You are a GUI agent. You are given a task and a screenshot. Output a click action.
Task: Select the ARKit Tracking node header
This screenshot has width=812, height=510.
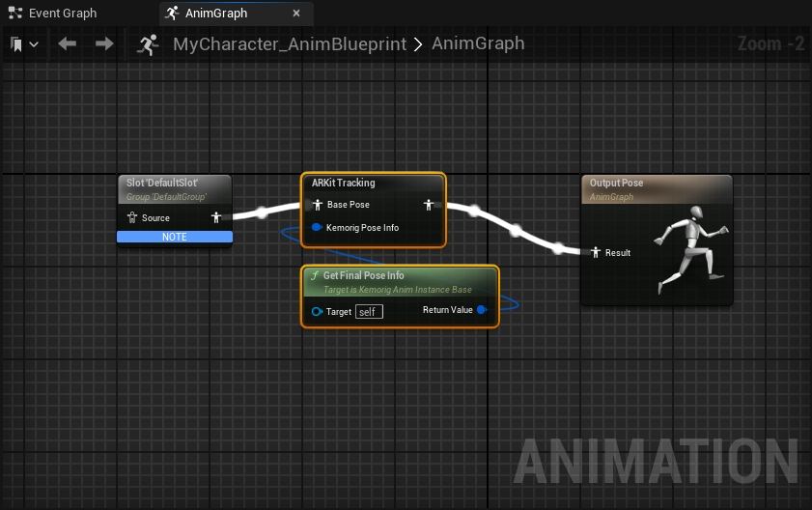pyautogui.click(x=344, y=183)
